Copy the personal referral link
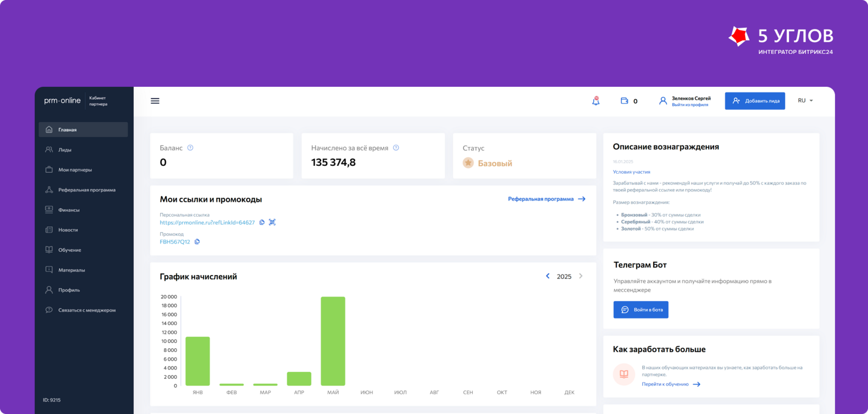The image size is (868, 414). click(x=262, y=222)
